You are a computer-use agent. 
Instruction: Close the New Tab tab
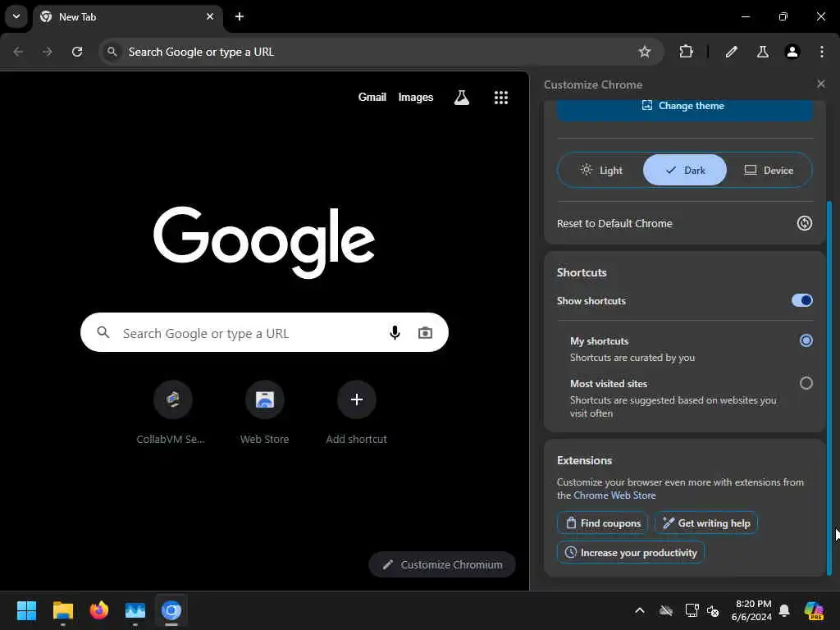tap(210, 16)
